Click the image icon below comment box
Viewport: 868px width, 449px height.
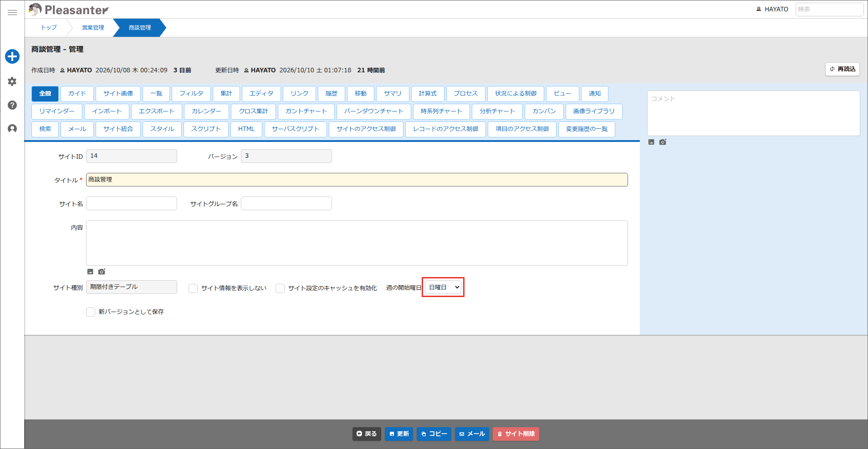coord(651,142)
